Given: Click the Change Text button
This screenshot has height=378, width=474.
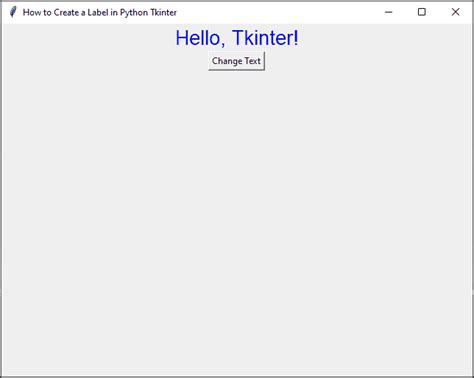Looking at the screenshot, I should (236, 61).
